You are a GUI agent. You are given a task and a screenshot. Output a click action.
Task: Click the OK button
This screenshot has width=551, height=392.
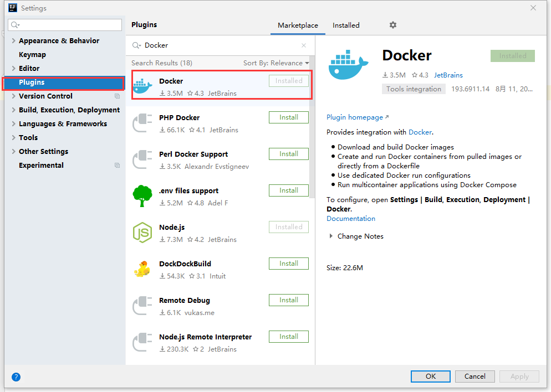(x=430, y=376)
